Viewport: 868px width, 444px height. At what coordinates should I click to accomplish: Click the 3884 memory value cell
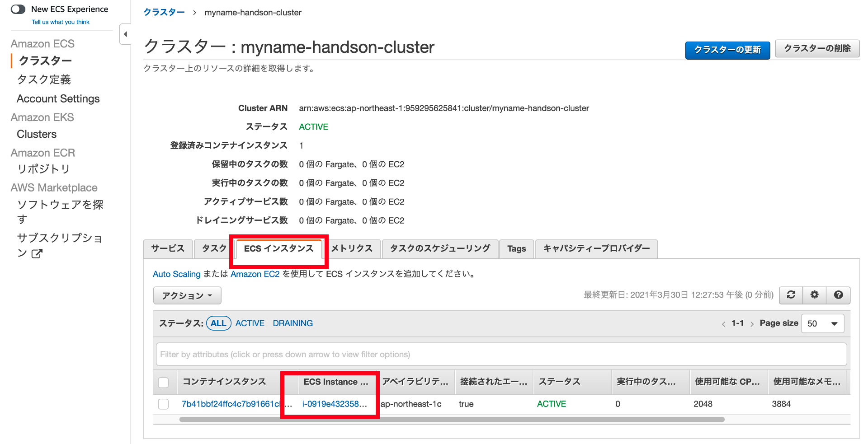pos(781,404)
